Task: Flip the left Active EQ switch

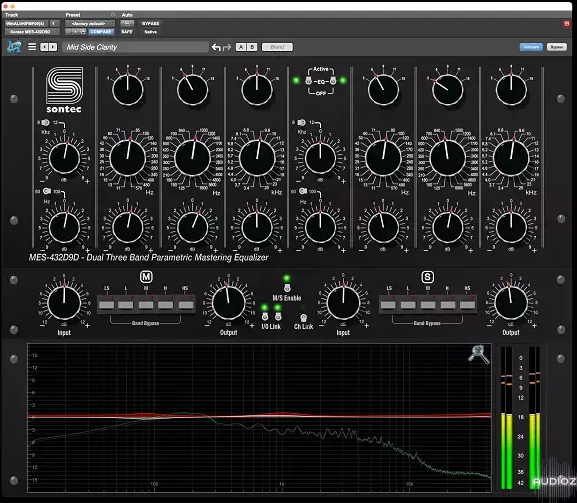Action: (x=308, y=81)
